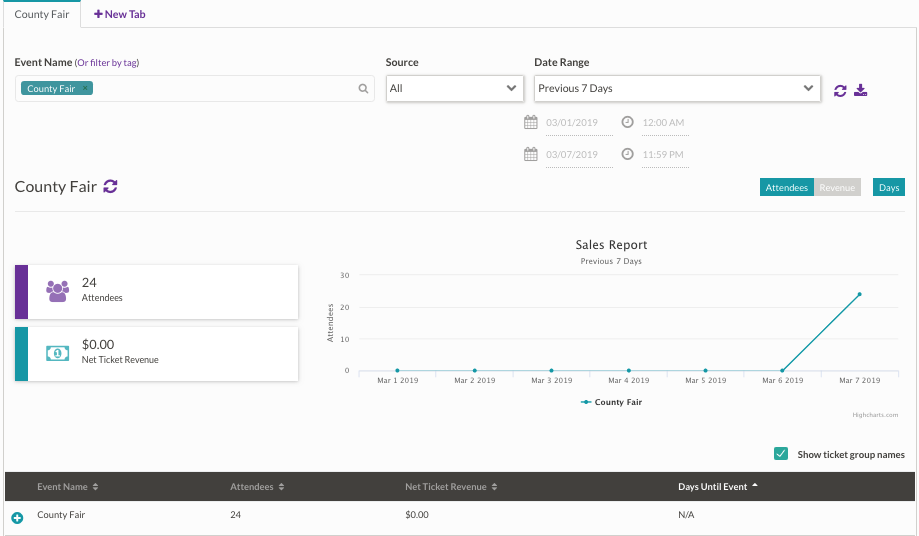Open the Source dropdown
The height and width of the screenshot is (536, 919).
pos(455,89)
